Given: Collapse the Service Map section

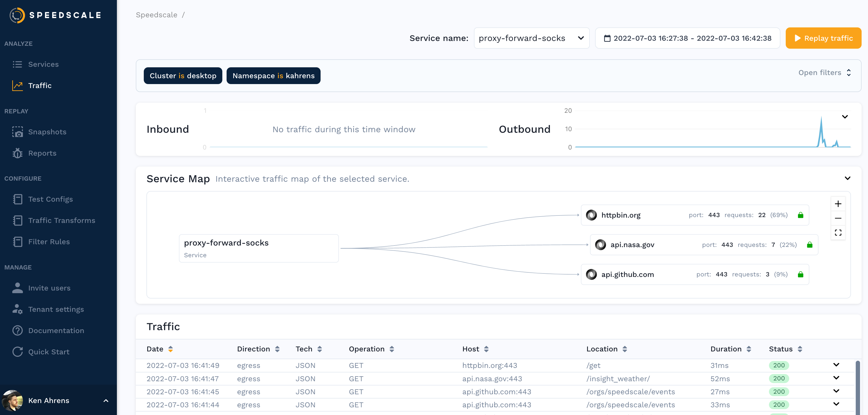Looking at the screenshot, I should click(x=847, y=179).
